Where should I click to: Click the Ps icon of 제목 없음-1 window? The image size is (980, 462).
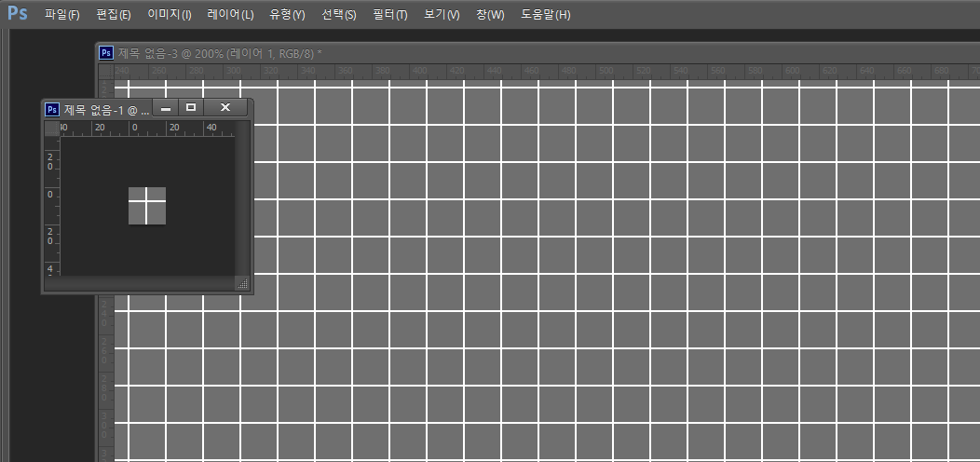[x=52, y=109]
